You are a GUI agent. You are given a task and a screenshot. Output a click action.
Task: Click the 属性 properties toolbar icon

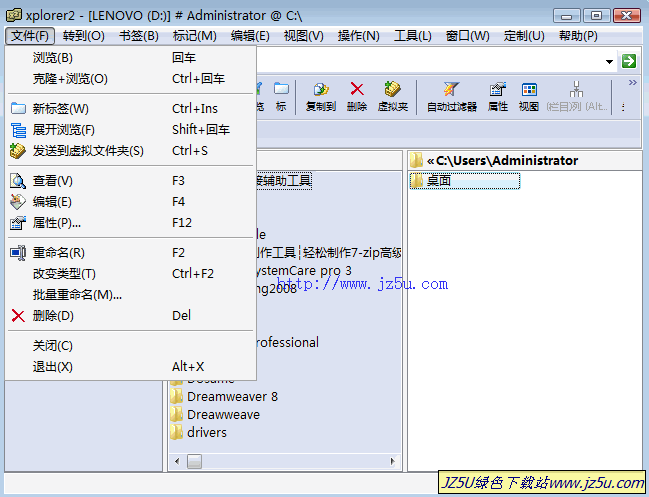coord(497,96)
